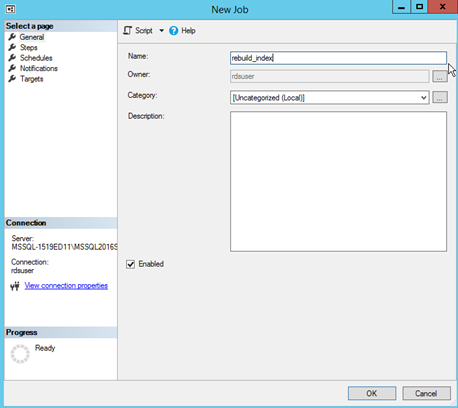Confirm the job with OK

click(372, 393)
